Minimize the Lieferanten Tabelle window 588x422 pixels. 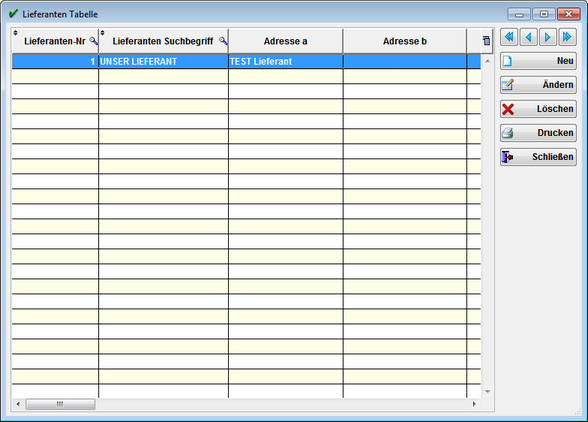coord(519,14)
